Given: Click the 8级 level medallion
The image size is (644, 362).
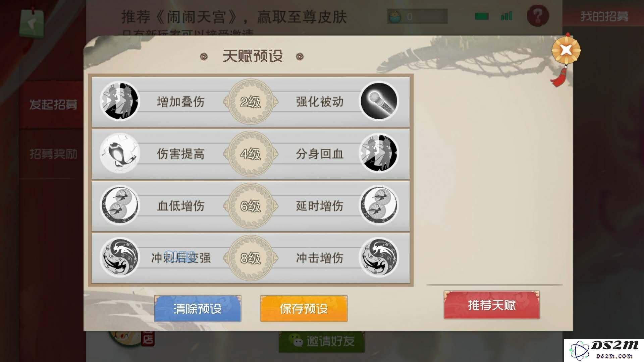Looking at the screenshot, I should (x=251, y=258).
